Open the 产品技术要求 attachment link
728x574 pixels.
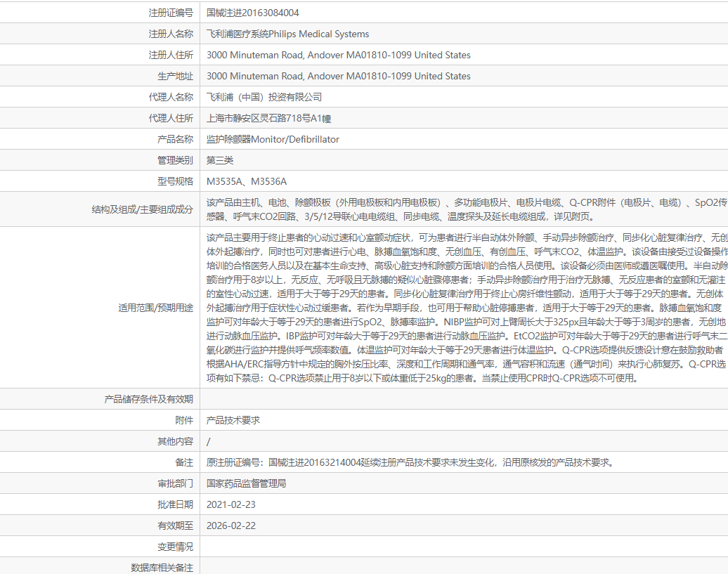pyautogui.click(x=233, y=420)
